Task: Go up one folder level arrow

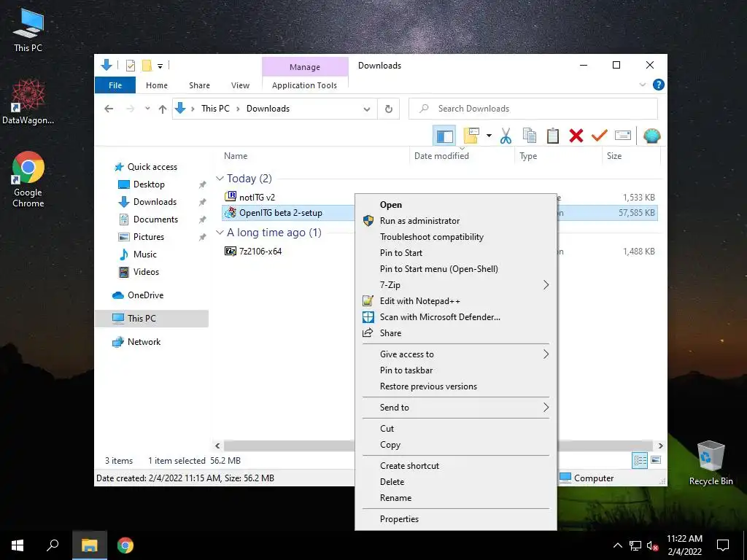Action: point(163,109)
